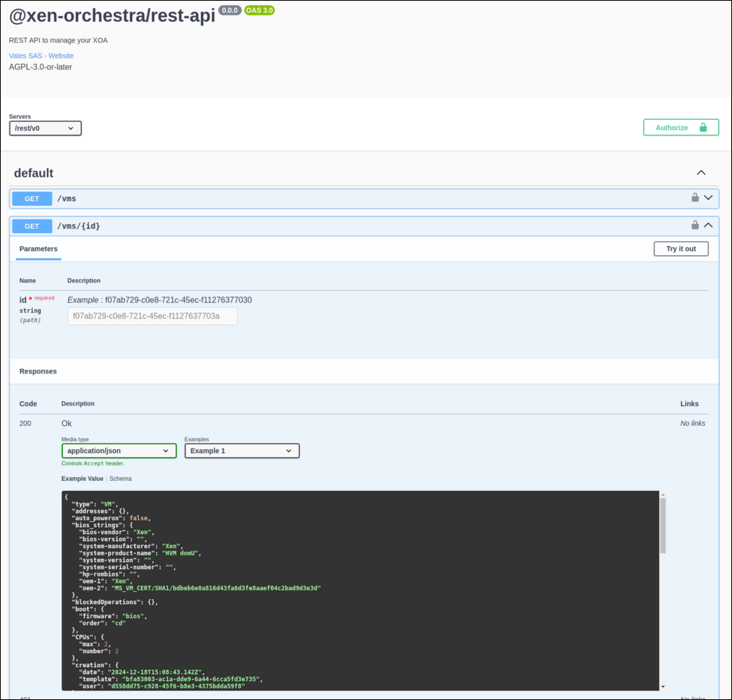The height and width of the screenshot is (700, 732).
Task: Click the lock icon on GET /vms row
Action: [695, 198]
